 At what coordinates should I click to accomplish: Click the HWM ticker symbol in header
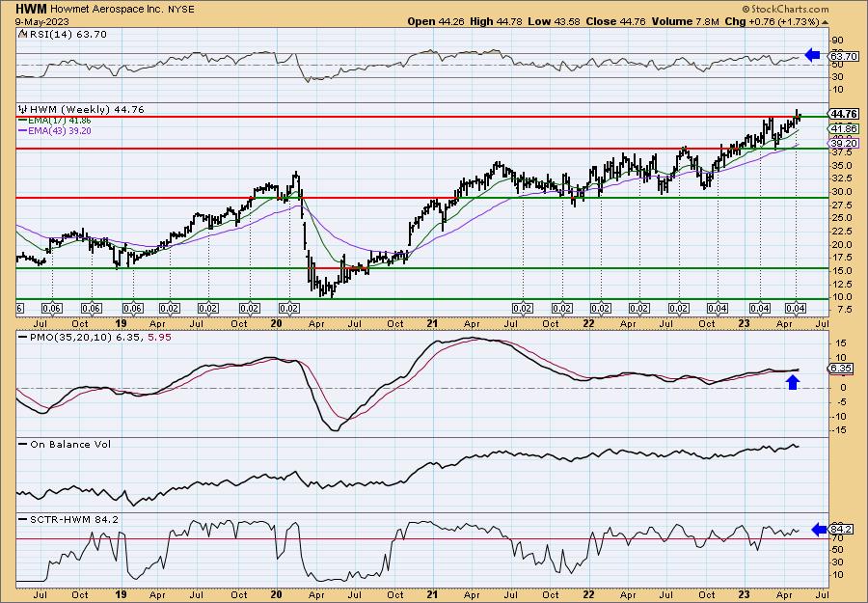click(x=31, y=9)
